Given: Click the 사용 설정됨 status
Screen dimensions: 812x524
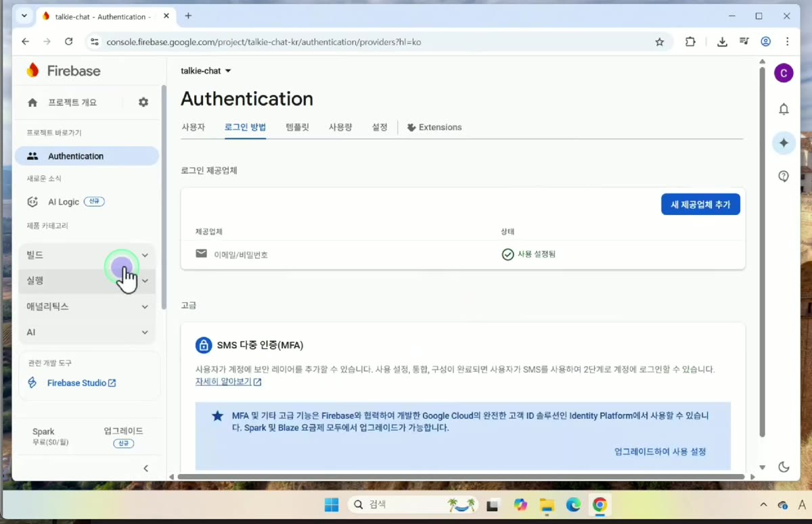Looking at the screenshot, I should click(528, 254).
